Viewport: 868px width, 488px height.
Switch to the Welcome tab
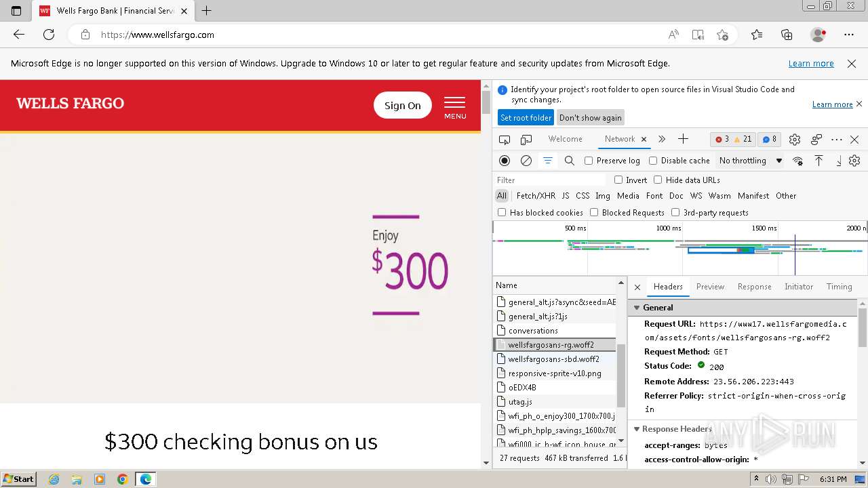pyautogui.click(x=566, y=139)
